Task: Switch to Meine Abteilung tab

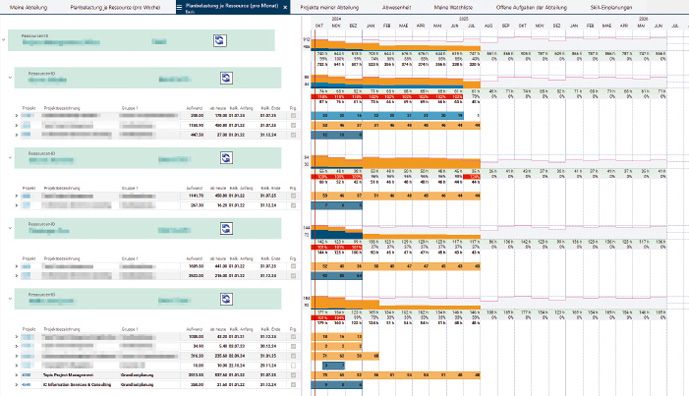Action: (x=29, y=7)
